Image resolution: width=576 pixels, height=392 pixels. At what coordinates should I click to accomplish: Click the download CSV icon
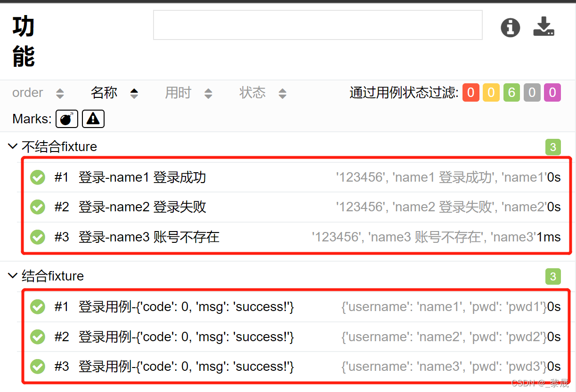544,26
